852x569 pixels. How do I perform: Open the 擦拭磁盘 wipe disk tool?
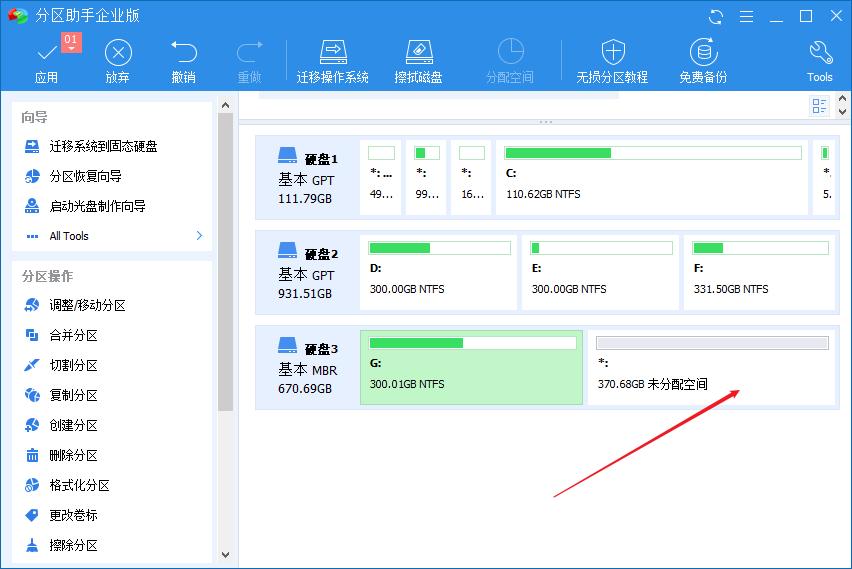tap(418, 62)
